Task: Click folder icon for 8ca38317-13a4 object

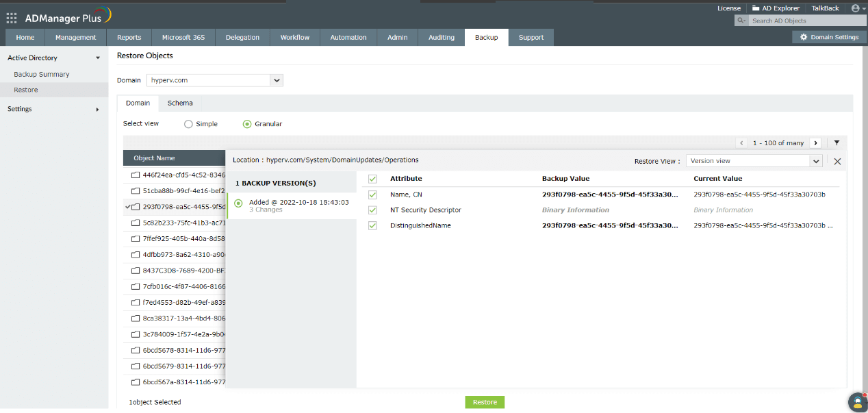Action: pos(136,318)
